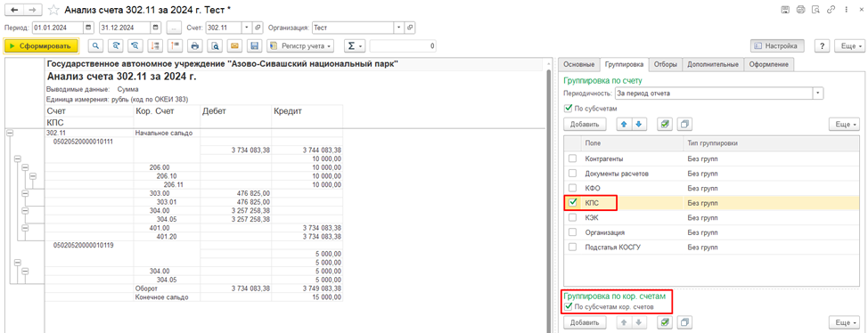Screen dimensions: 868x333
Task: Enable the КЭК grouping checkbox
Action: click(x=573, y=218)
